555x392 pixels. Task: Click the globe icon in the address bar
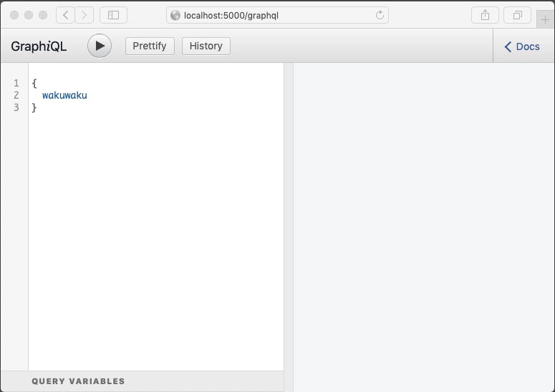(175, 15)
